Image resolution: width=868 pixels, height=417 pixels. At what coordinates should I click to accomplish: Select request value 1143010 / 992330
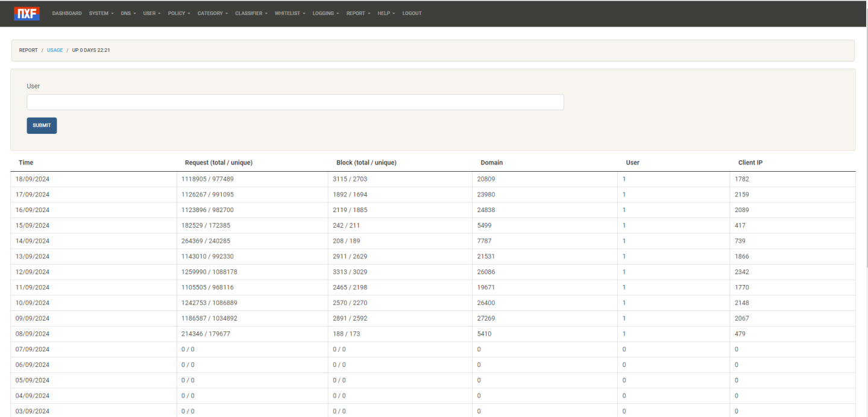click(x=208, y=256)
